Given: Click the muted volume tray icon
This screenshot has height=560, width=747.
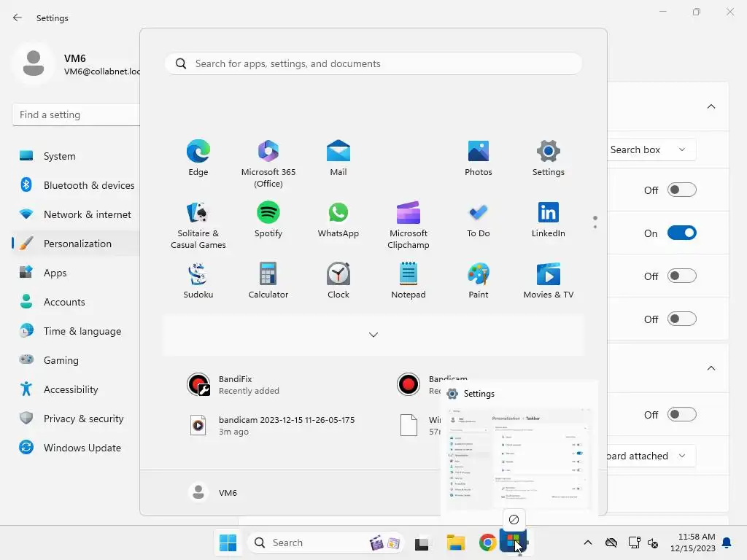Looking at the screenshot, I should (x=653, y=542).
